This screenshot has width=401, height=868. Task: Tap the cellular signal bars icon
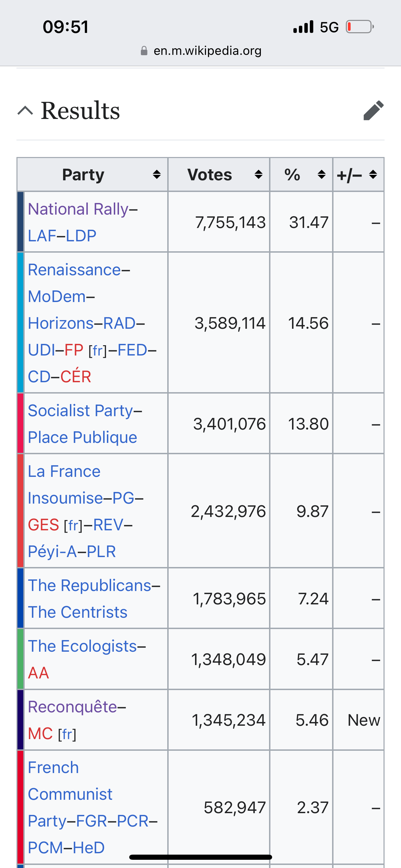(303, 27)
